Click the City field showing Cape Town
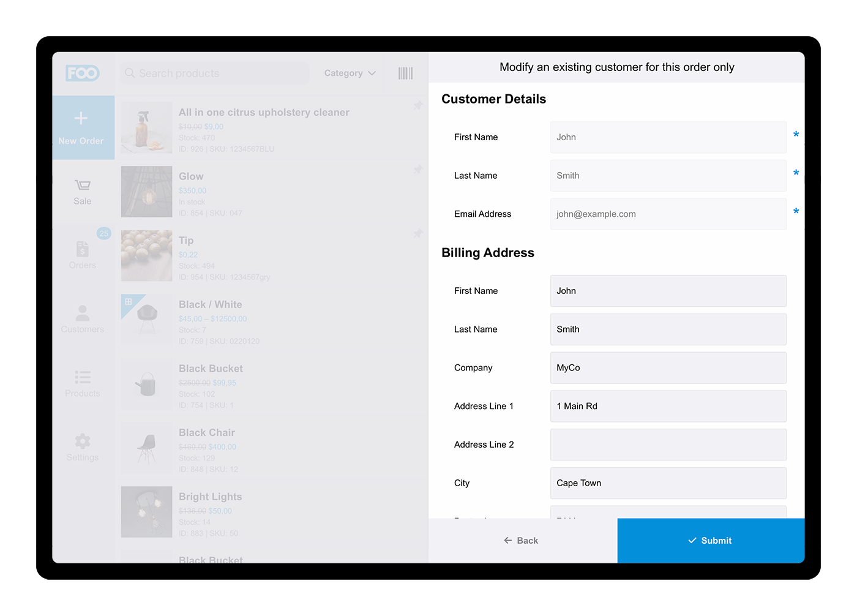Viewport: 857px width, 616px height. coord(668,483)
